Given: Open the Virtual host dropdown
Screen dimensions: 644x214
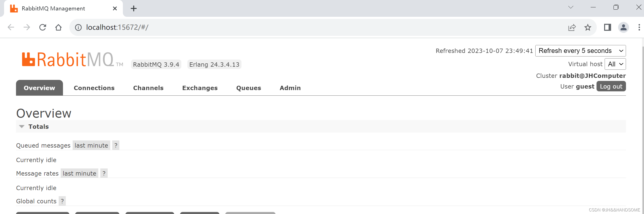Looking at the screenshot, I should [615, 64].
